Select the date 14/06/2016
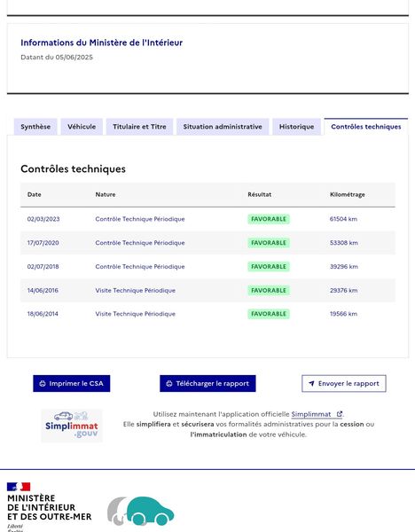 pyautogui.click(x=43, y=290)
